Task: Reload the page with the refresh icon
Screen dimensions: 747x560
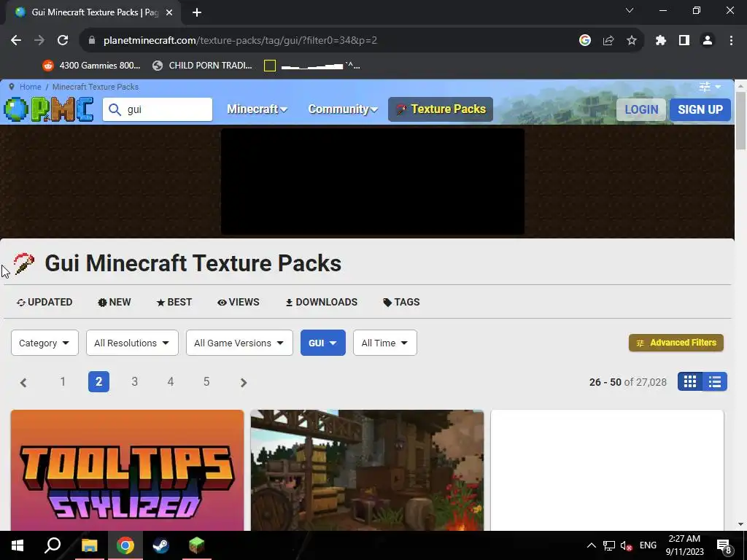Action: click(x=63, y=41)
